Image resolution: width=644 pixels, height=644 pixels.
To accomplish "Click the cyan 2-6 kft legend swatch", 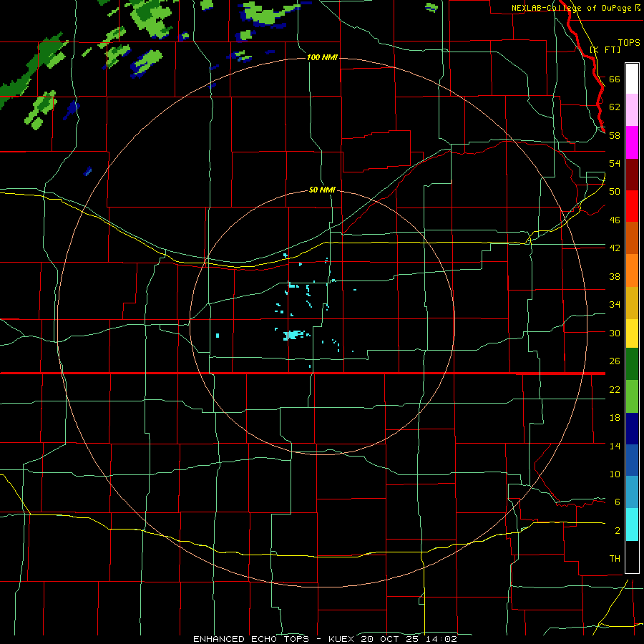I will (x=632, y=525).
